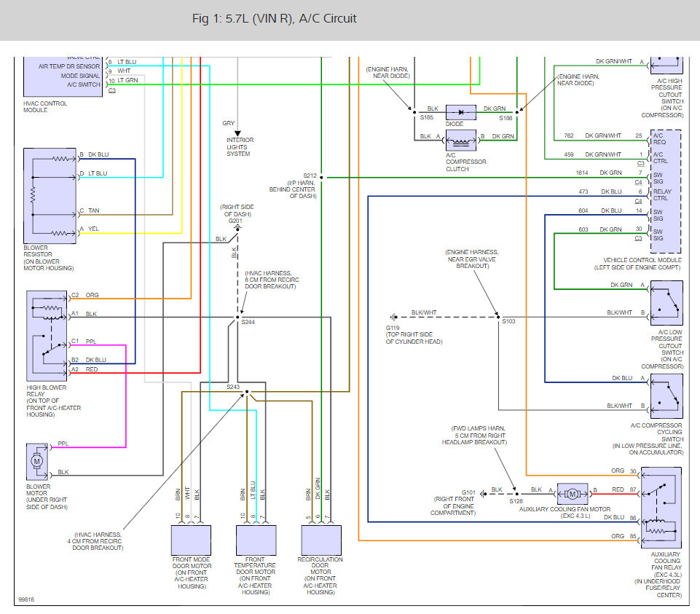Click the 'DK BLU 86' terminal label

coord(620,518)
